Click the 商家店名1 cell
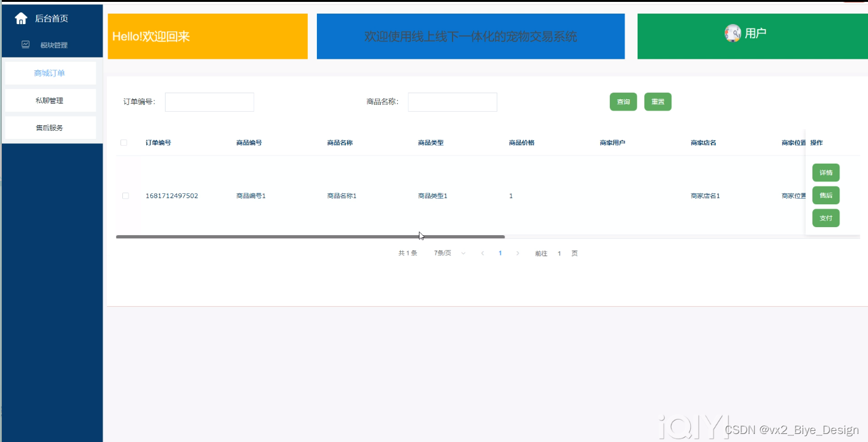The image size is (868, 442). pos(705,196)
